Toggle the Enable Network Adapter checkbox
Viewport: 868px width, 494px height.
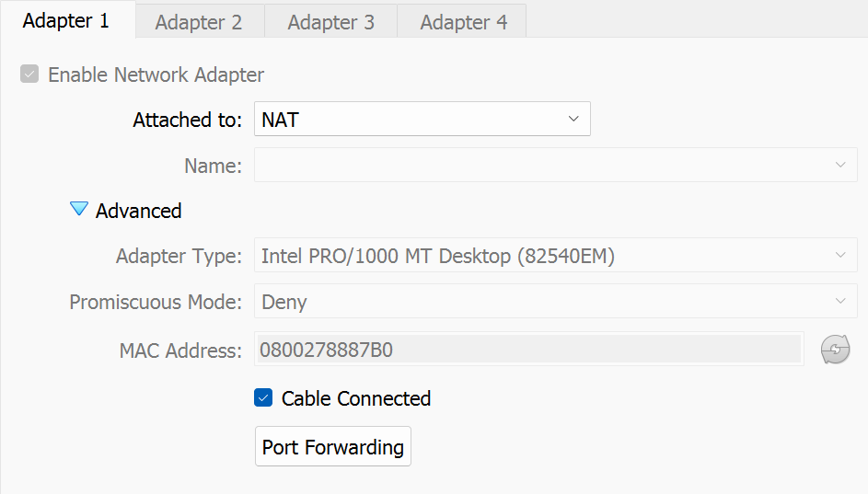(29, 75)
